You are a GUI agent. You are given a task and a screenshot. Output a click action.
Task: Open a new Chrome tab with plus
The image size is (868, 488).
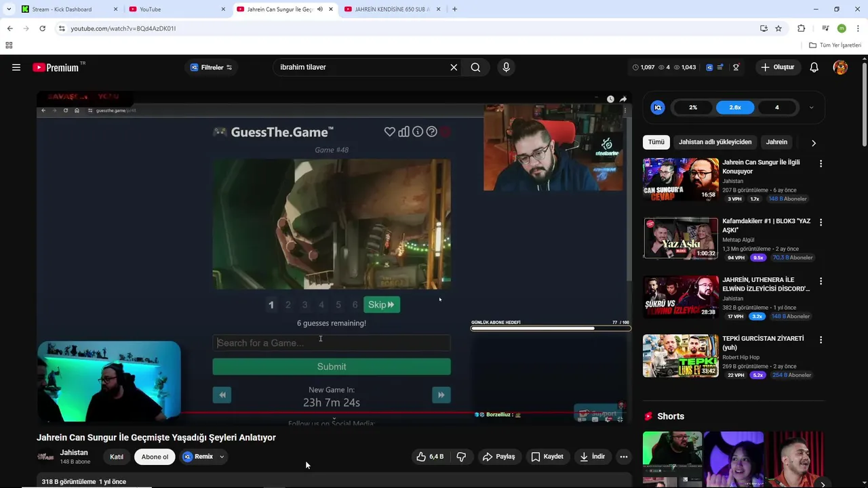(x=454, y=9)
